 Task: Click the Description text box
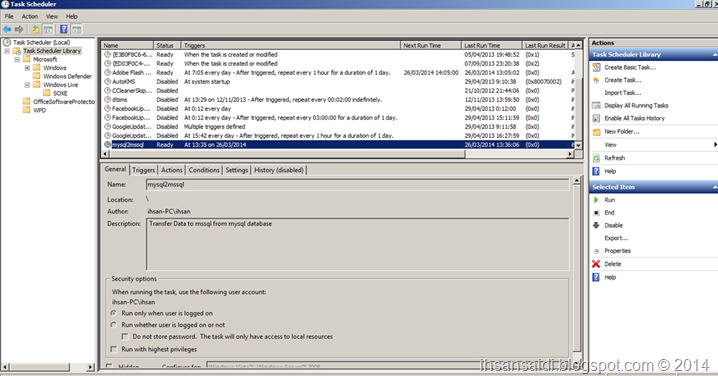tap(358, 244)
